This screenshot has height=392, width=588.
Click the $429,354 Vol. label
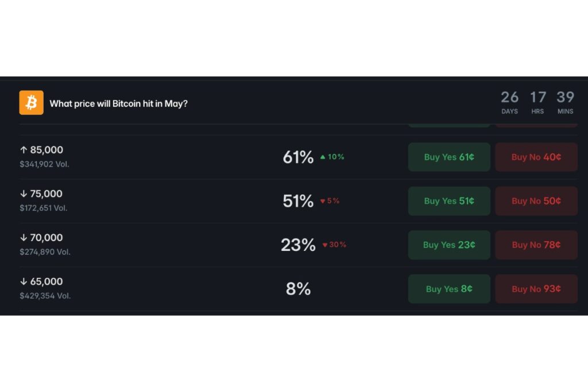click(x=45, y=296)
